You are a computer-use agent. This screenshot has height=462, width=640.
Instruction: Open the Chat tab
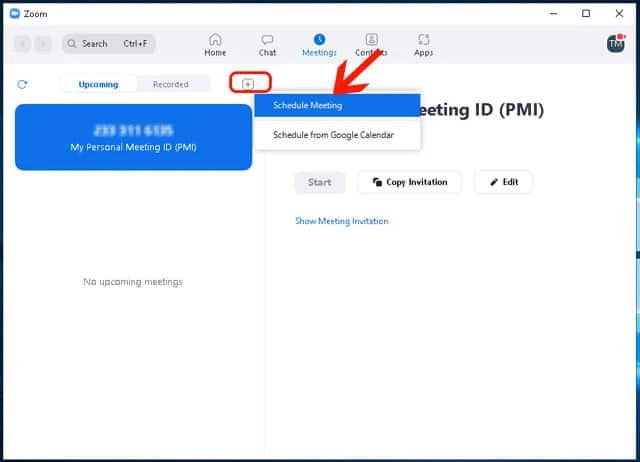tap(267, 45)
